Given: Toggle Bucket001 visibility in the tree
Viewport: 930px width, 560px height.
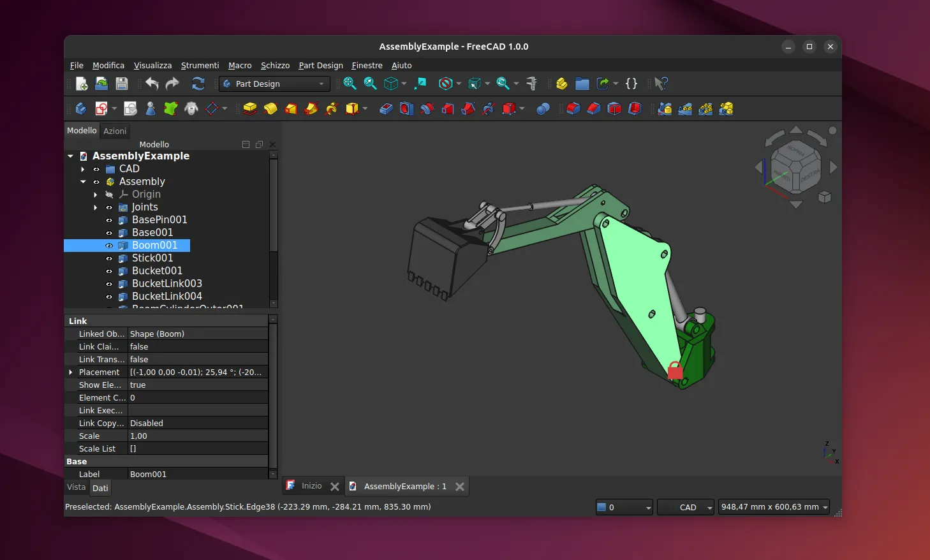Looking at the screenshot, I should coord(109,270).
